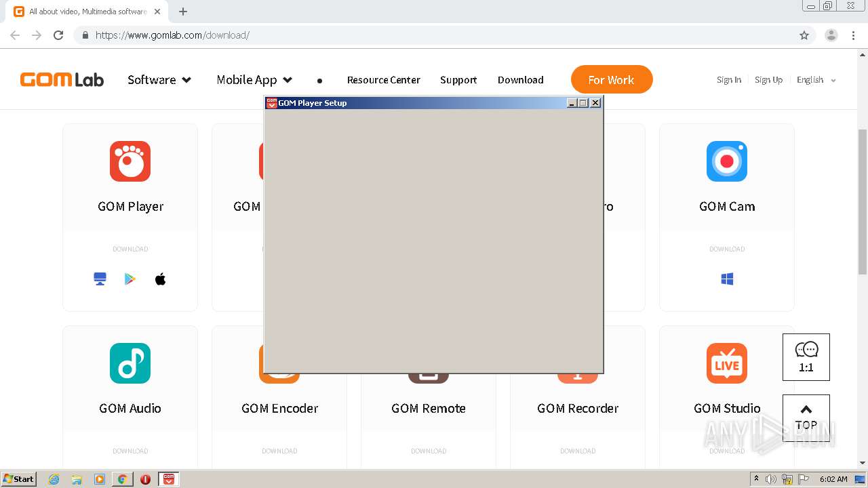
Task: Open the Download page in the nav bar
Action: 521,80
